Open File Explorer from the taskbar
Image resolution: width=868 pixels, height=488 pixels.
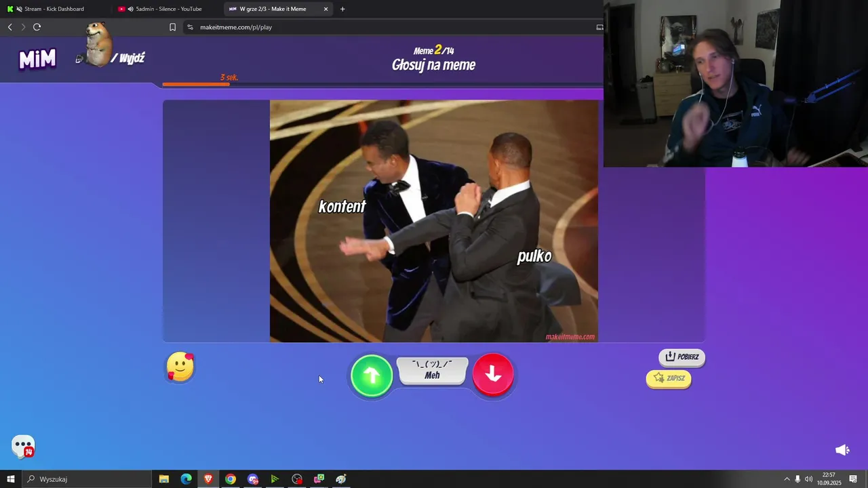(164, 479)
